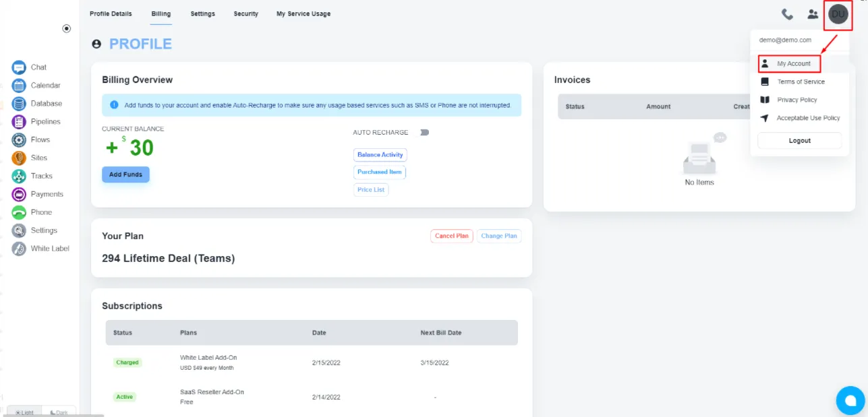This screenshot has width=868, height=417.
Task: Click the Cancel Plan button
Action: pyautogui.click(x=452, y=236)
